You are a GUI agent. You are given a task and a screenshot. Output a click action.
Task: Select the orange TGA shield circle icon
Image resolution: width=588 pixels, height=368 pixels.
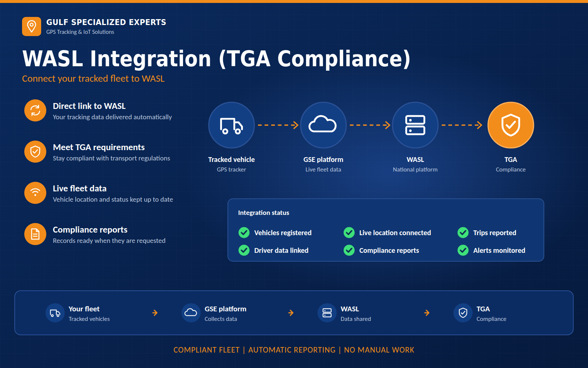click(x=511, y=125)
